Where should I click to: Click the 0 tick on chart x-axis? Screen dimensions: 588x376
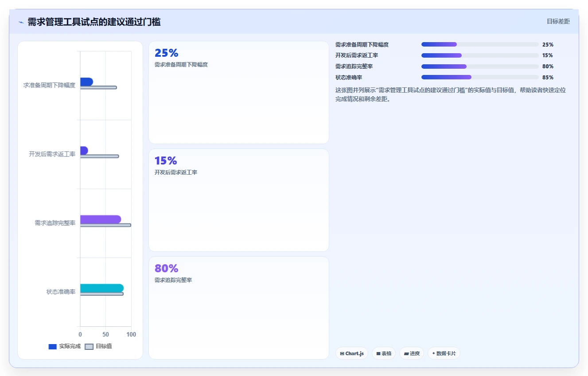[80, 334]
